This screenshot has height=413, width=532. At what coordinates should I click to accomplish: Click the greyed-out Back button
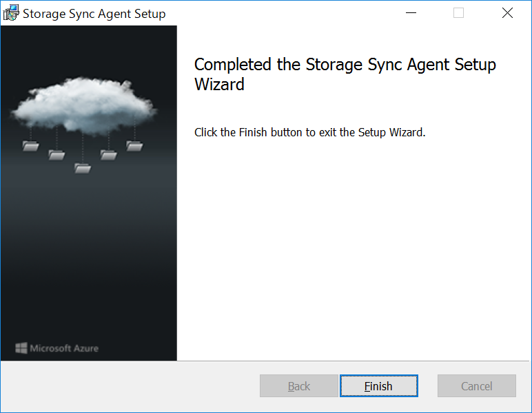pyautogui.click(x=299, y=386)
